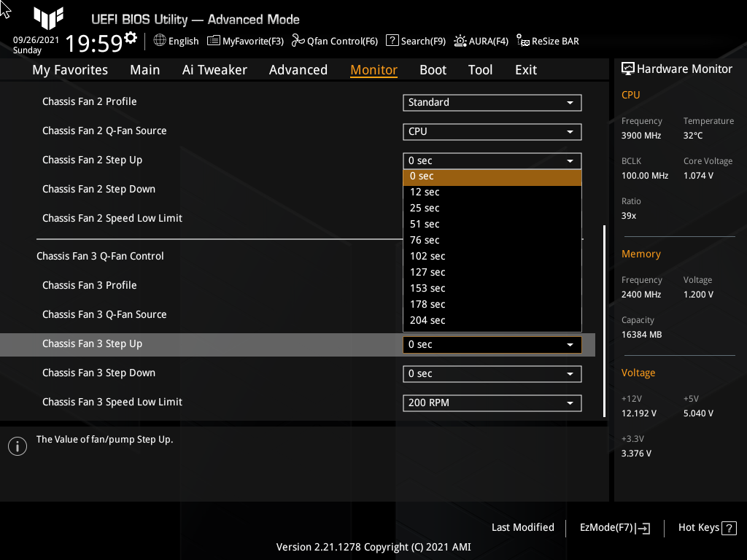Open Qfan Control settings
747x560 pixels.
(x=335, y=41)
